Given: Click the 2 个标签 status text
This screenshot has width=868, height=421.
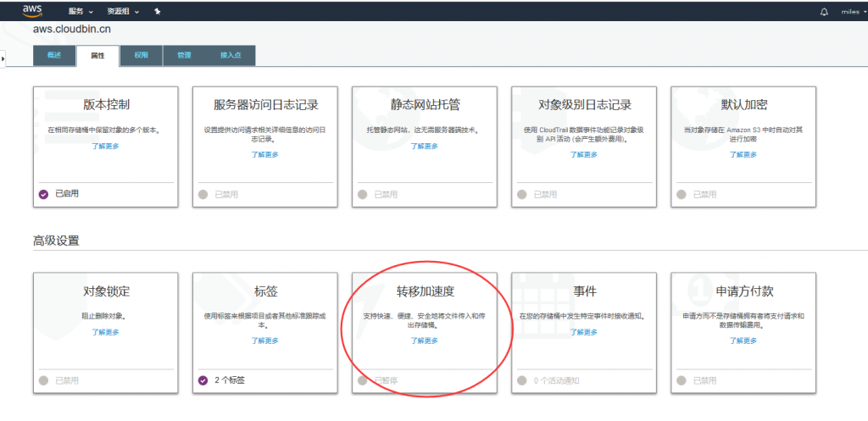Looking at the screenshot, I should pos(230,380).
